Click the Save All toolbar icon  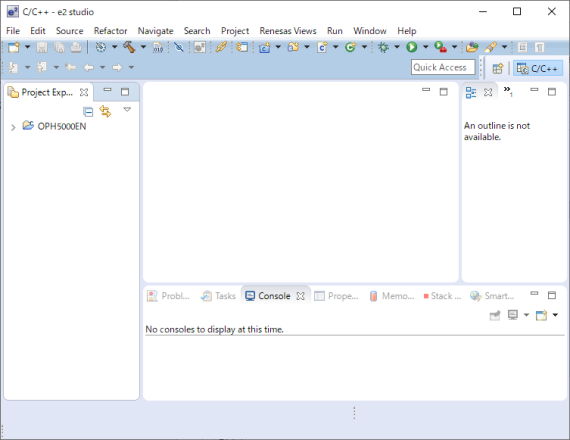(59, 47)
